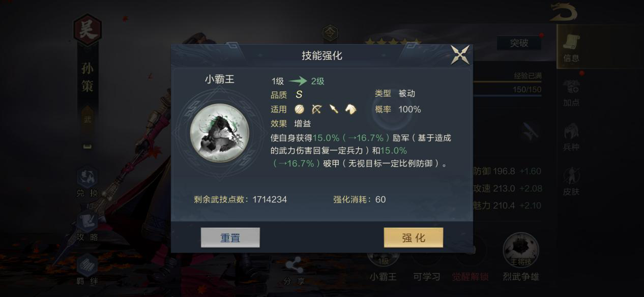Tap the 分享 share icon
This screenshot has width=644, height=297.
click(x=294, y=271)
